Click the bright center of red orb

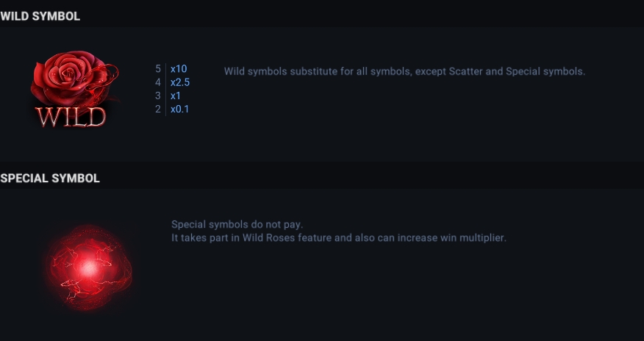pos(88,268)
